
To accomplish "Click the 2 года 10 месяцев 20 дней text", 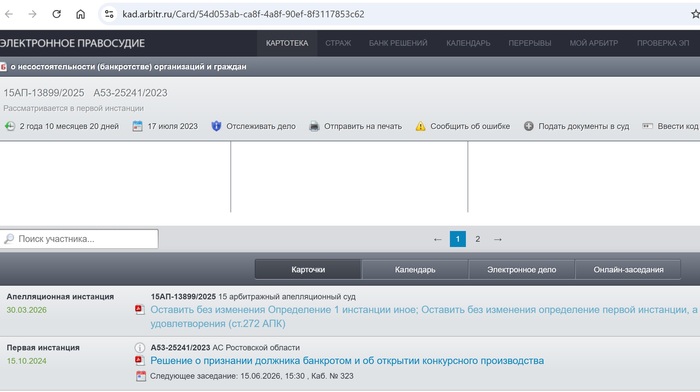I will 69,126.
